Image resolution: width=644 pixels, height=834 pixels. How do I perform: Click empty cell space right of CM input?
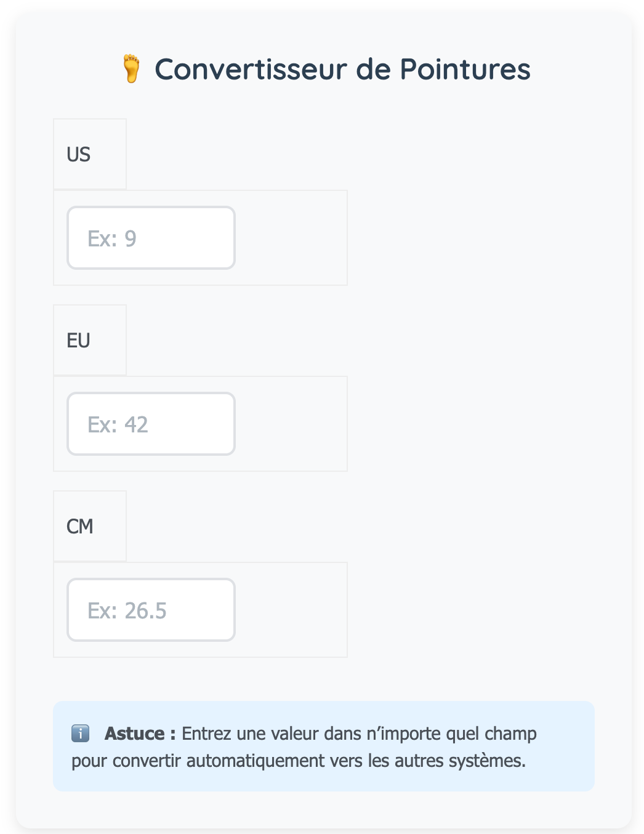point(291,610)
